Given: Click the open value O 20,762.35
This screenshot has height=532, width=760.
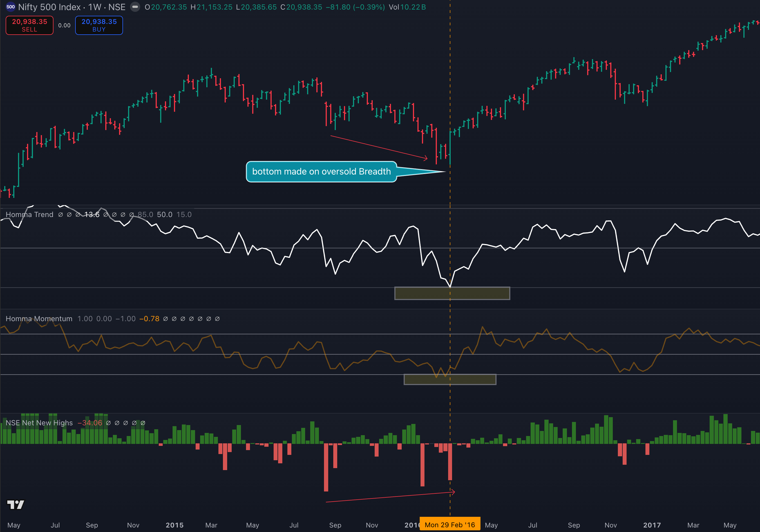Looking at the screenshot, I should 166,7.
